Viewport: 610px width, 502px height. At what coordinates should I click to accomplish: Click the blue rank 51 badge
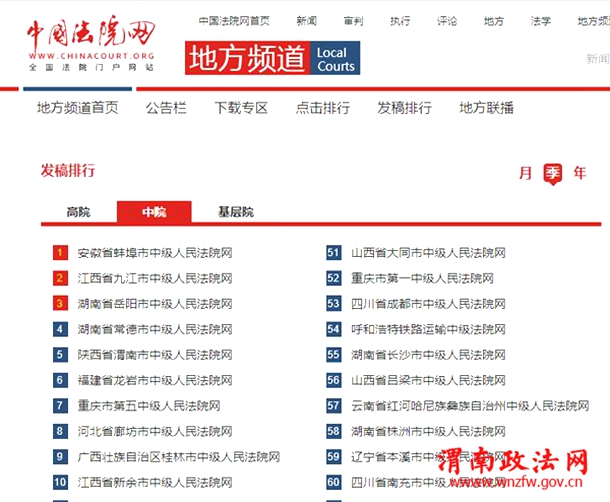click(x=334, y=253)
